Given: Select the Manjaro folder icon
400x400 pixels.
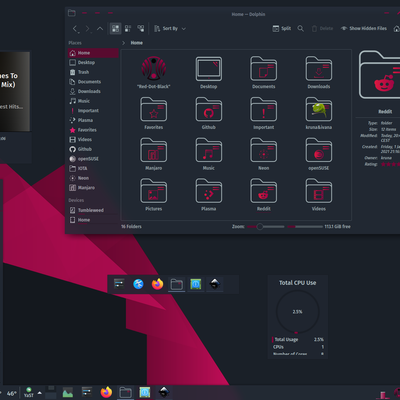Looking at the screenshot, I should (154, 150).
